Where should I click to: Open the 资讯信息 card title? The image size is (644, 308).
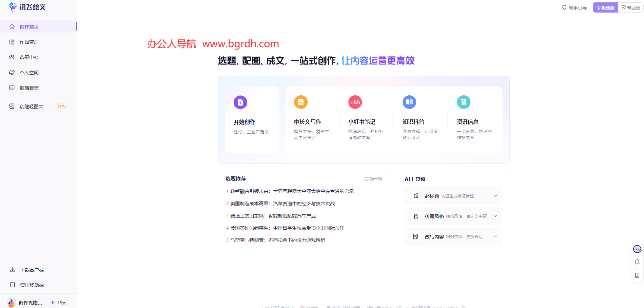[467, 122]
